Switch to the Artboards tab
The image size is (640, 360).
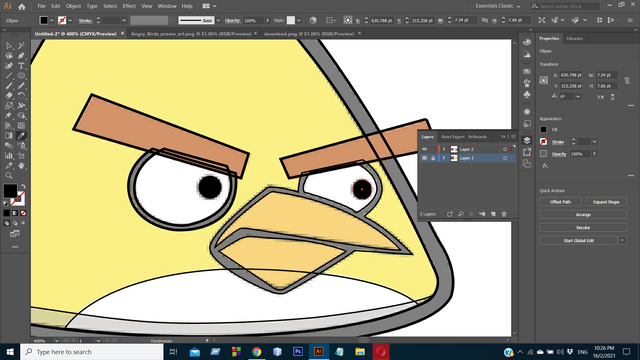[478, 137]
